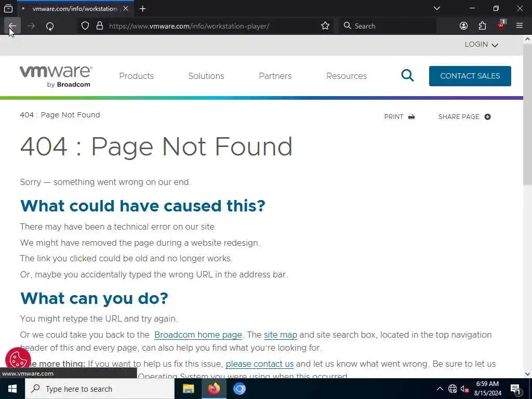Screen dimensions: 532x399
Task: Click the SHARE PAGE text
Action: pos(459,117)
